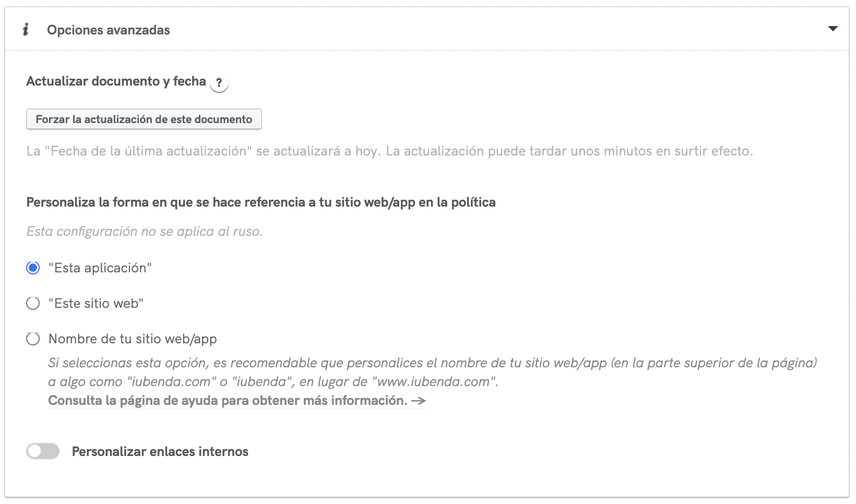Click the Nombre de tu sitio web/app label
The height and width of the screenshot is (504, 856).
[x=133, y=339]
